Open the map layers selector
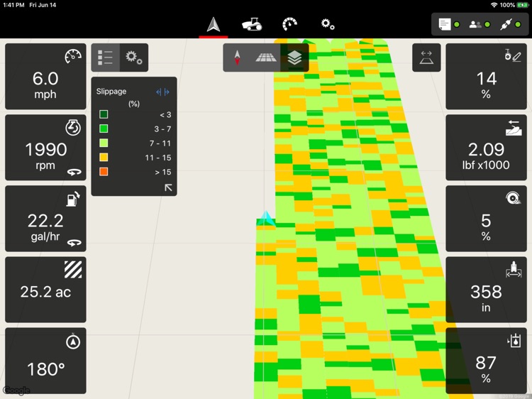This screenshot has width=532, height=399. point(294,58)
